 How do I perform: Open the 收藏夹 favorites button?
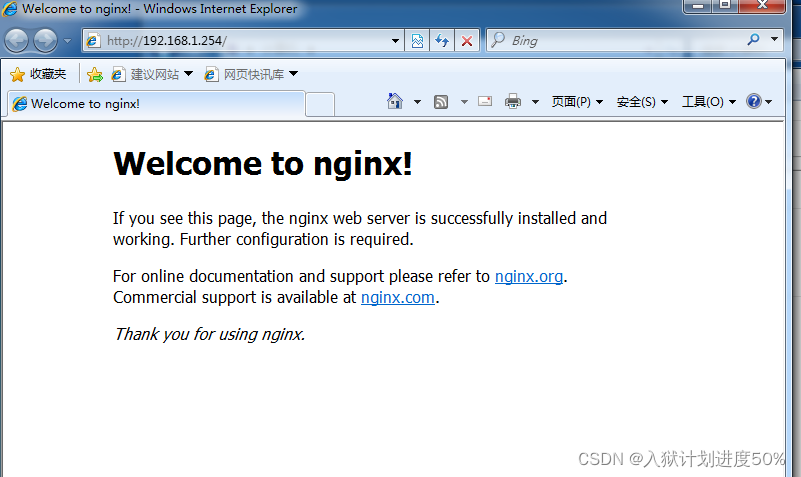coord(38,74)
